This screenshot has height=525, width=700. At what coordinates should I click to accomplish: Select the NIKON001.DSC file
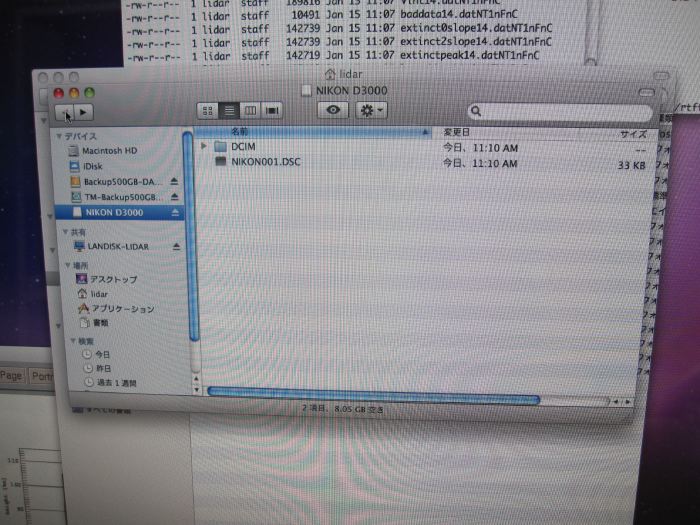click(266, 162)
